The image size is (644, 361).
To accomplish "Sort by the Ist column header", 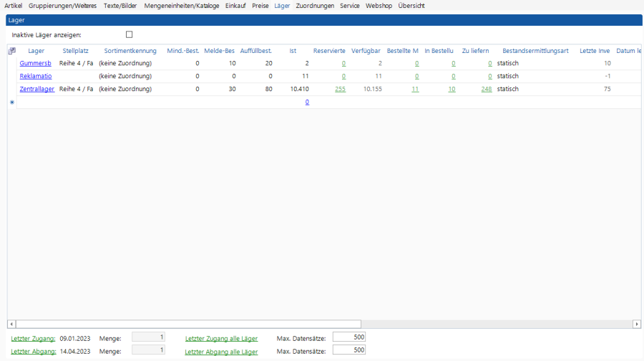I will (293, 51).
